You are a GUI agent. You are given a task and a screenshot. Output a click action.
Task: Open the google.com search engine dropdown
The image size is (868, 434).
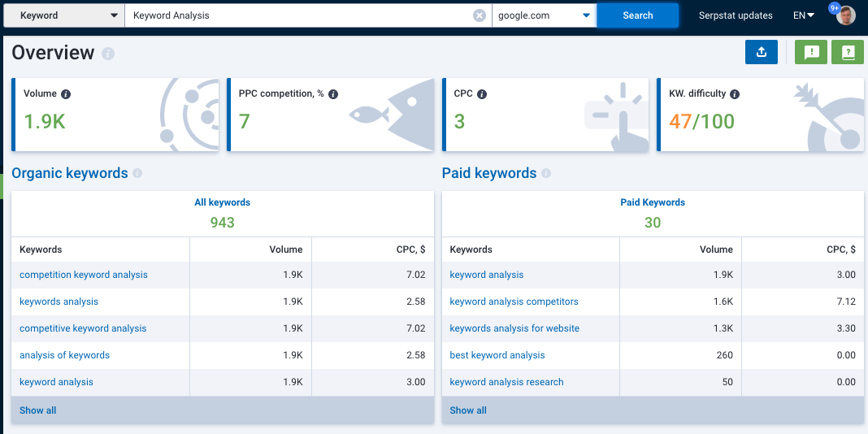point(544,15)
